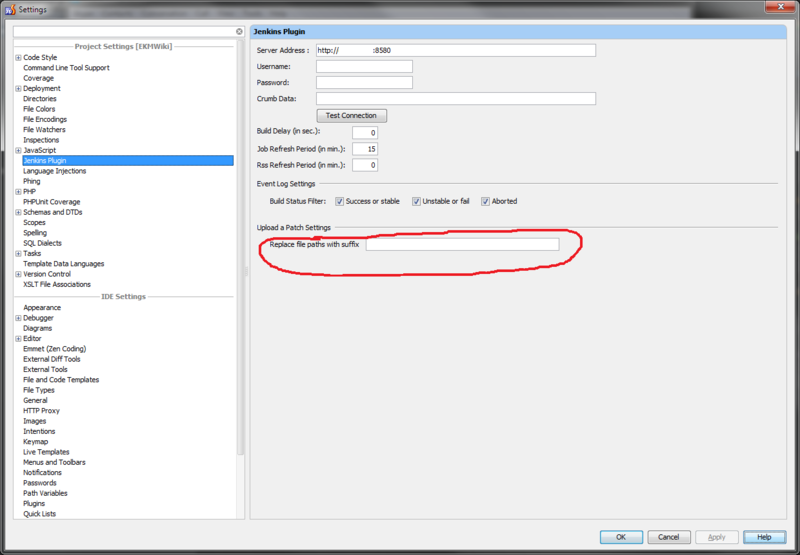Click the Apply button
800x555 pixels.
(x=716, y=537)
